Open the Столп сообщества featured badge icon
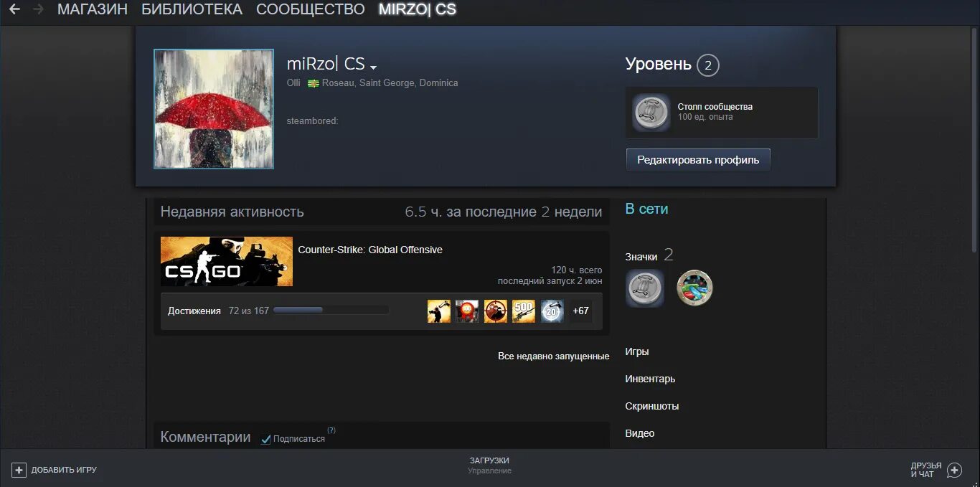980x487 pixels. tap(651, 113)
